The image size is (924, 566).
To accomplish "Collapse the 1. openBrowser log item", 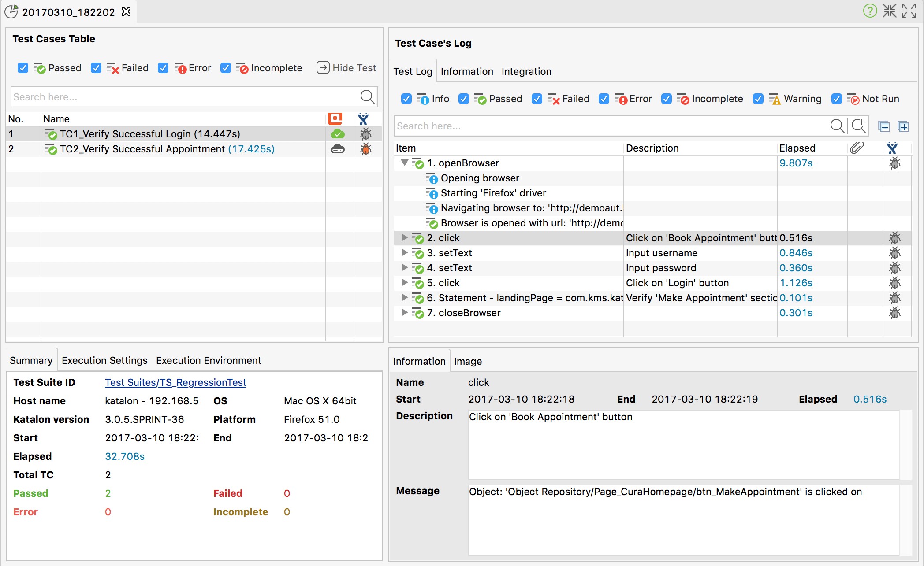I will click(x=404, y=163).
